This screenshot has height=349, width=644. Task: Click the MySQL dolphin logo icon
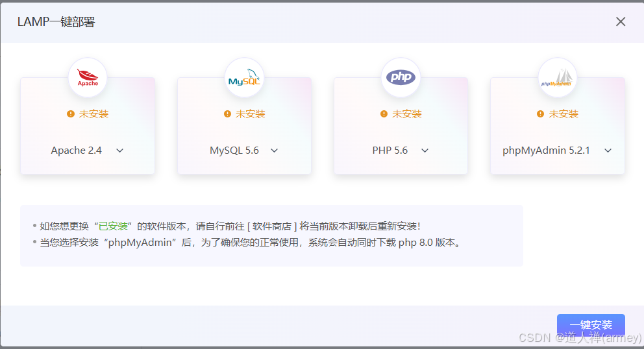pos(244,78)
